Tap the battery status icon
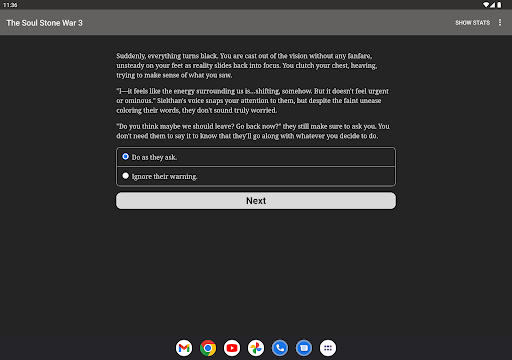The height and width of the screenshot is (360, 512). [499, 5]
